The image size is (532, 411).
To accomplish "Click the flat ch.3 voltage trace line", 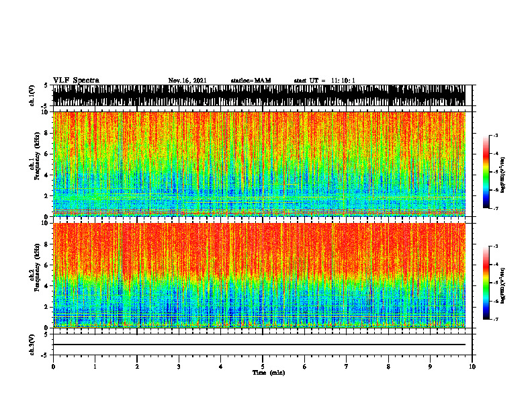I will (x=259, y=345).
